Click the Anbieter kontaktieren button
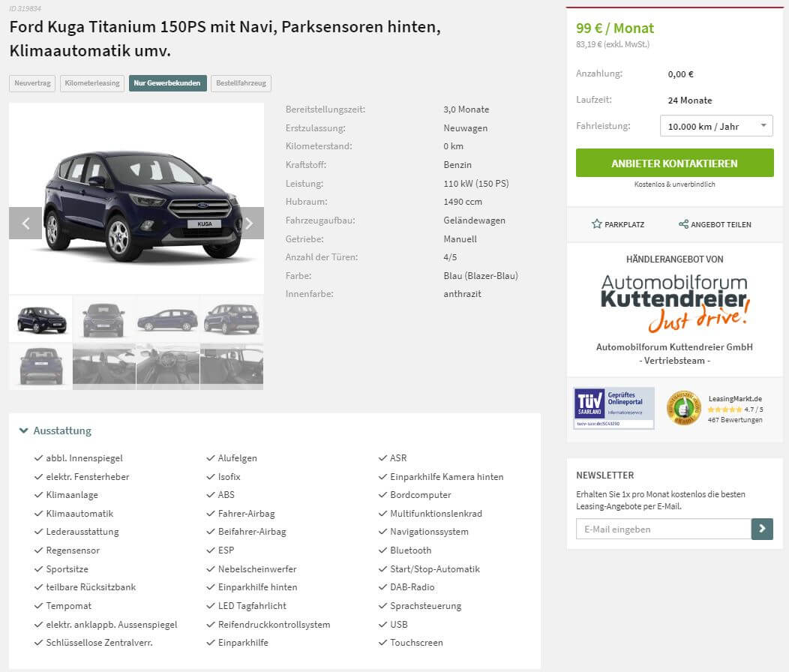This screenshot has height=672, width=789. pyautogui.click(x=674, y=163)
